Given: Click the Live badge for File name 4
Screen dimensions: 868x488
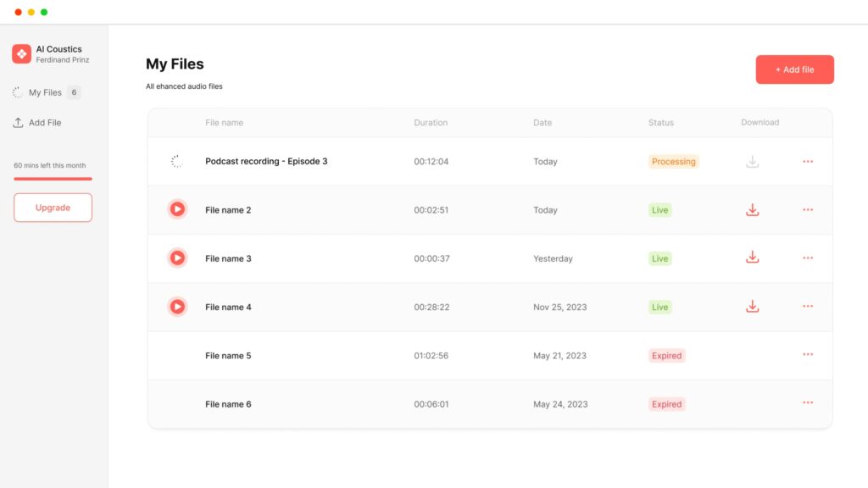Looking at the screenshot, I should (x=659, y=307).
